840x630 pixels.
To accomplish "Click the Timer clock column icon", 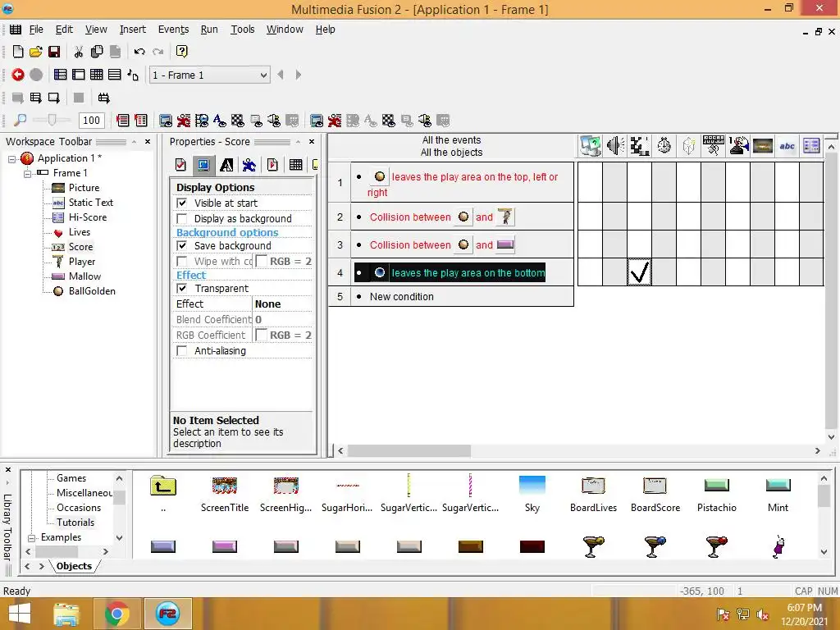I will point(664,146).
